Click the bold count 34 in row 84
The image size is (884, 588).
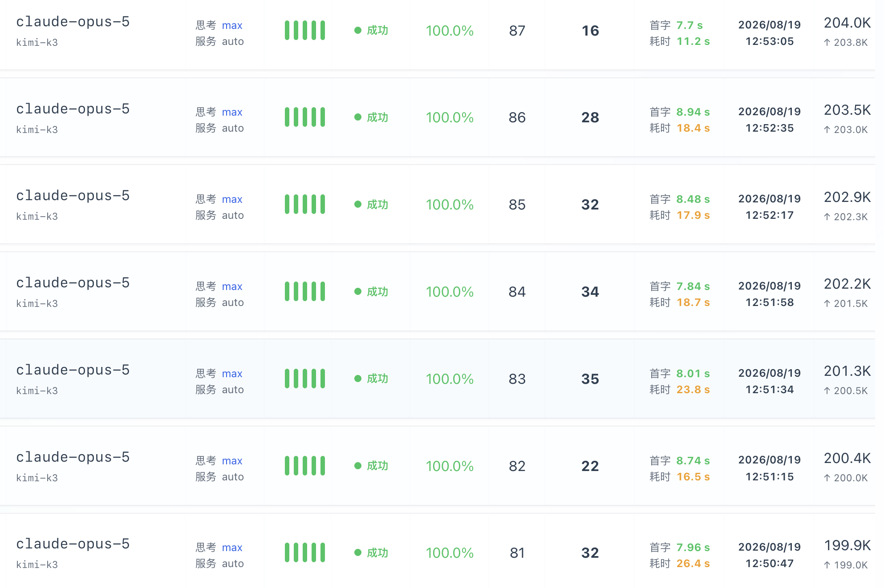[x=590, y=292]
